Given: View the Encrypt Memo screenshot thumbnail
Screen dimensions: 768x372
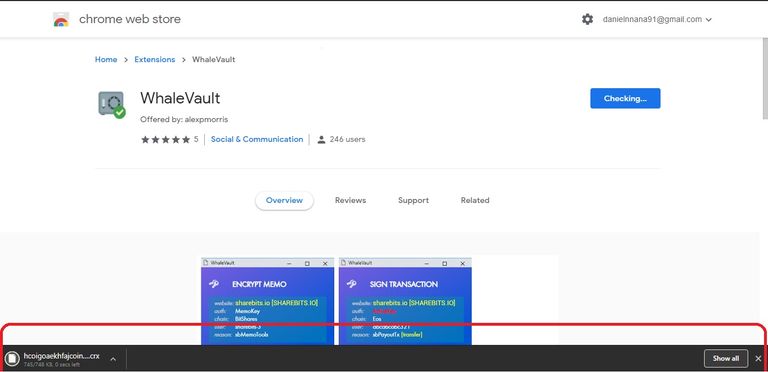Looking at the screenshot, I should (x=267, y=302).
